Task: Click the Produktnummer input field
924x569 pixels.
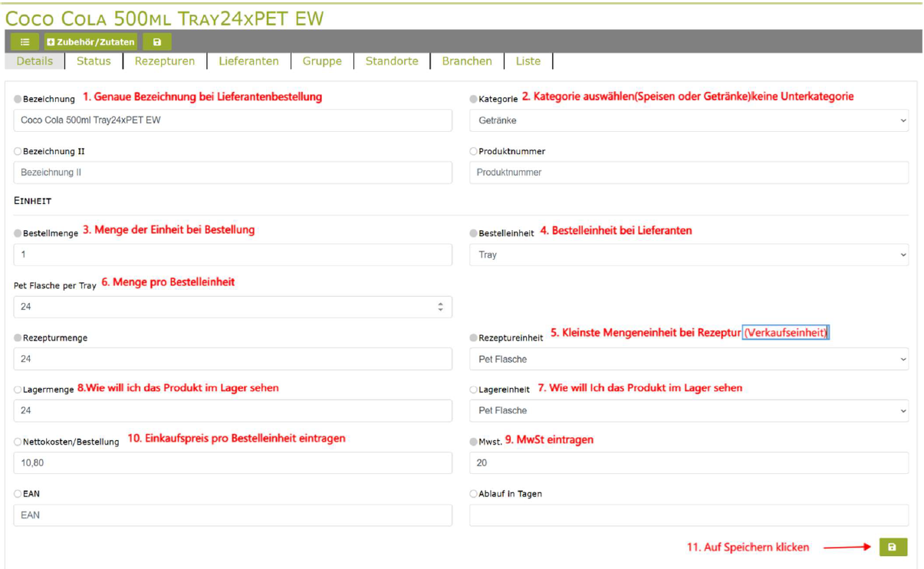Action: tap(689, 173)
